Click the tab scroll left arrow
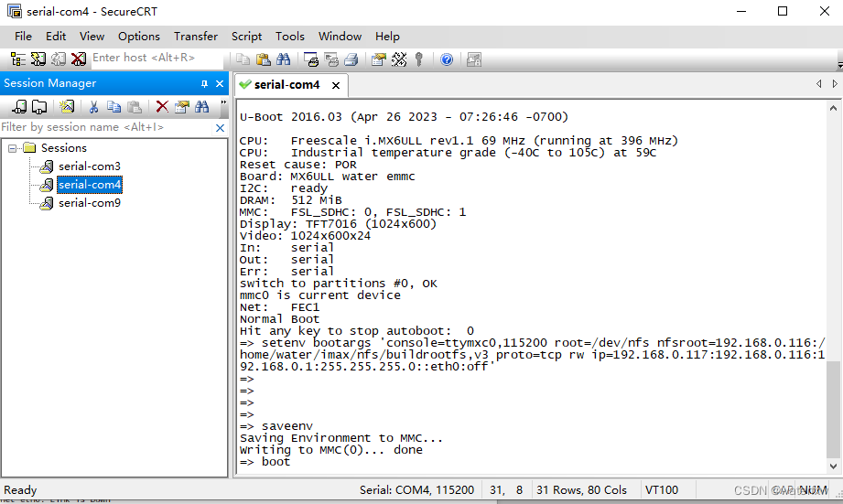The width and height of the screenshot is (843, 504). point(819,84)
